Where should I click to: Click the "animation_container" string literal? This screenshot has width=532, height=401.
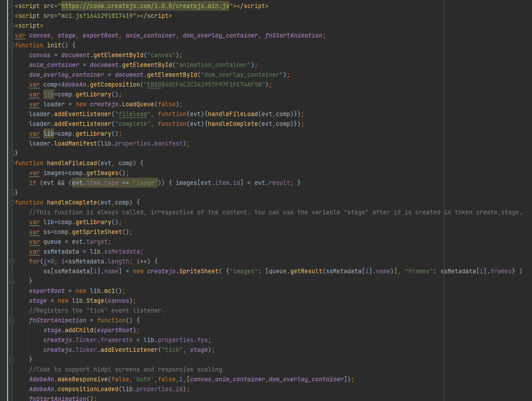[215, 65]
